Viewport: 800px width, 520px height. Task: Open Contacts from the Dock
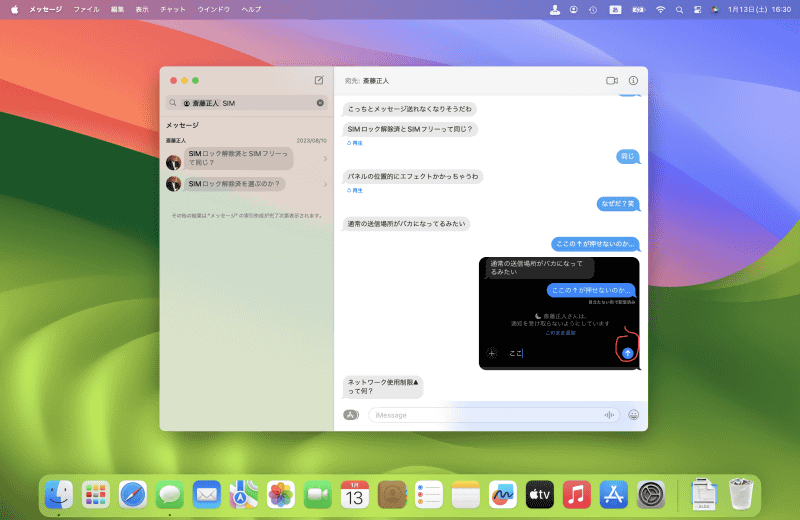392,494
